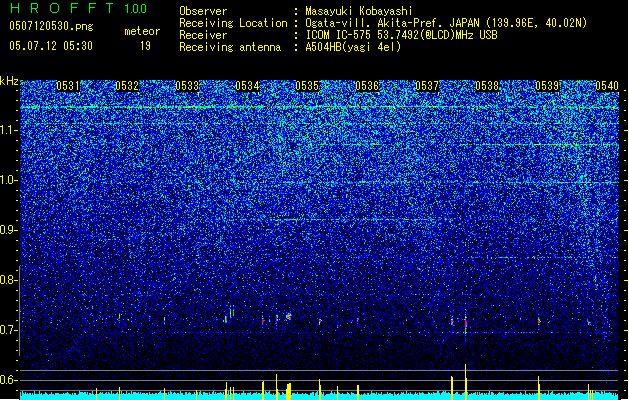Click the 0540 time marker

(607, 86)
